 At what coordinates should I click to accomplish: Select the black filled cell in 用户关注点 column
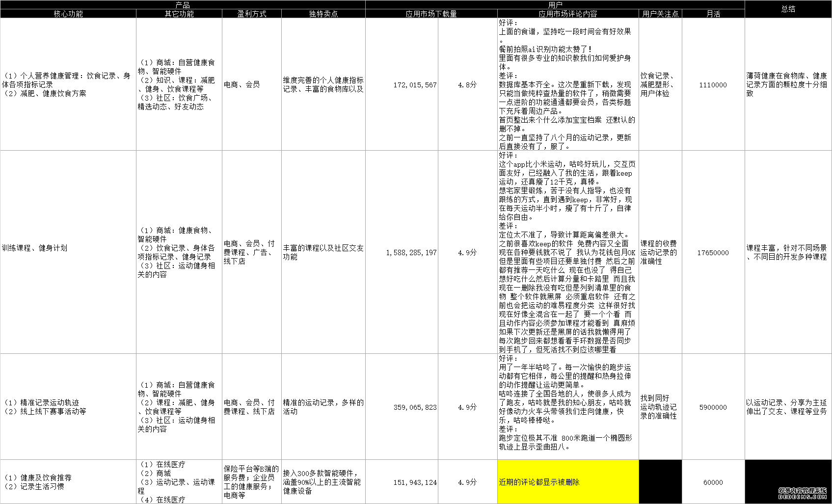coord(660,482)
